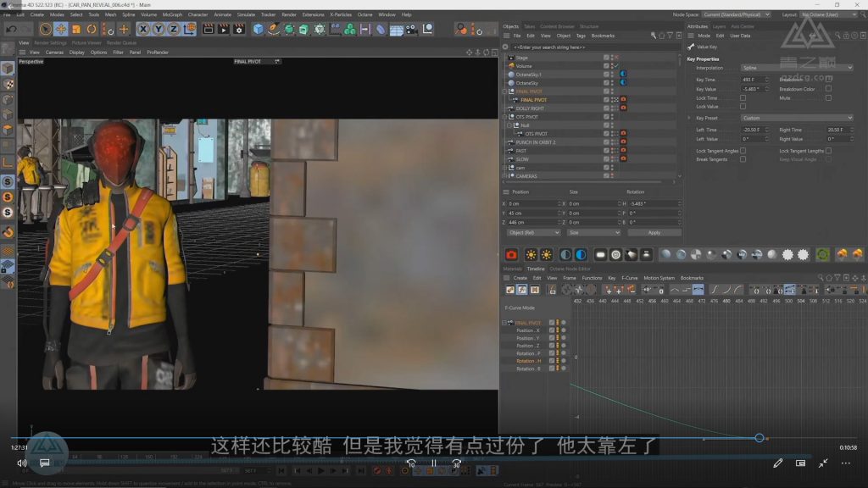This screenshot has width=868, height=488.
Task: Click the Undo arrow icon
Action: pos(11,29)
